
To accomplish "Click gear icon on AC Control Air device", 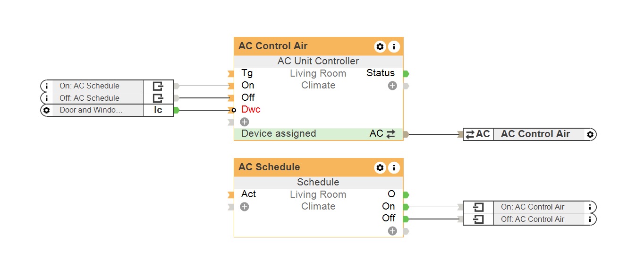I will (x=590, y=134).
